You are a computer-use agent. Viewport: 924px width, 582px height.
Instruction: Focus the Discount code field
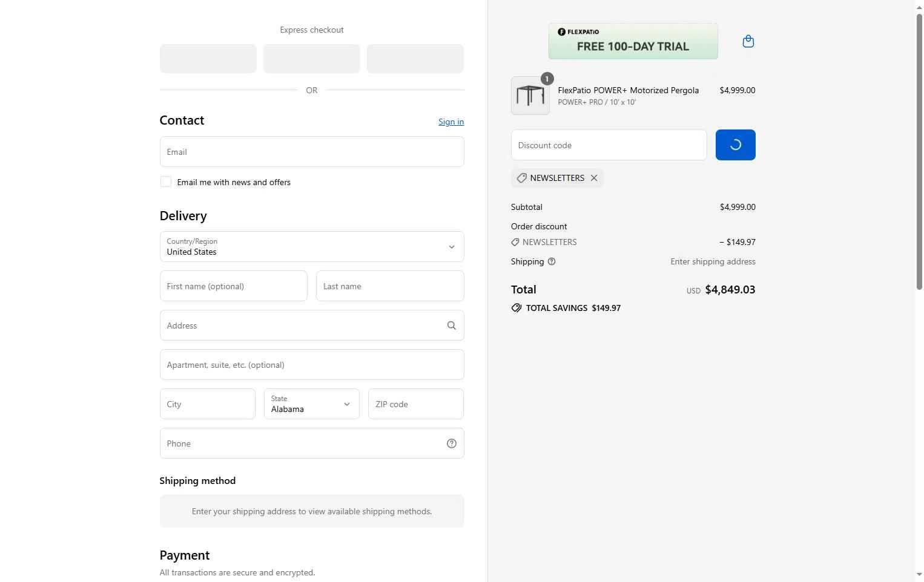(x=609, y=145)
